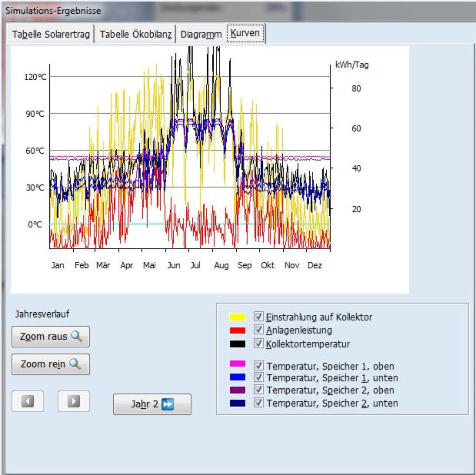Click the Okt month label
476x475 pixels.
[268, 265]
